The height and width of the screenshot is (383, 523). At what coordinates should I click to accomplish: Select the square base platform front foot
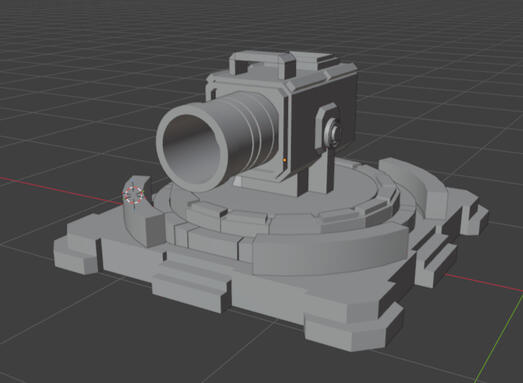pyautogui.click(x=354, y=328)
